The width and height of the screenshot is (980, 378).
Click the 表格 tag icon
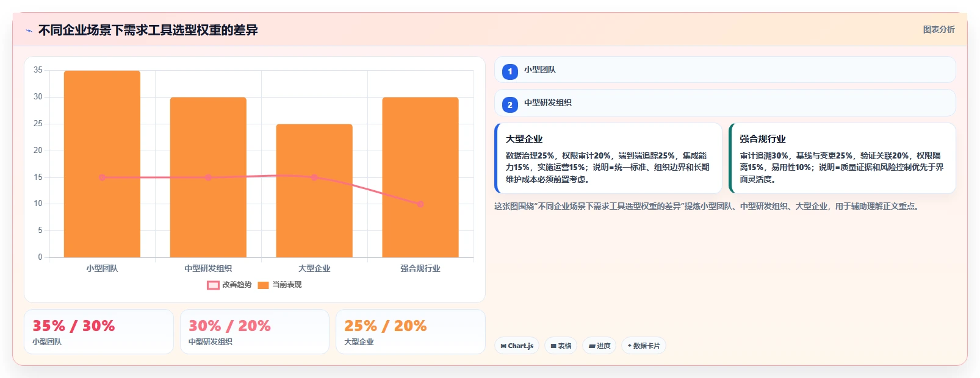click(553, 346)
